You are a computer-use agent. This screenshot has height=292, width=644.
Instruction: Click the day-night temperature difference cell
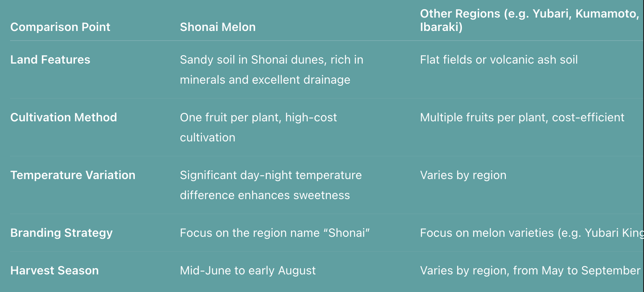click(x=271, y=185)
